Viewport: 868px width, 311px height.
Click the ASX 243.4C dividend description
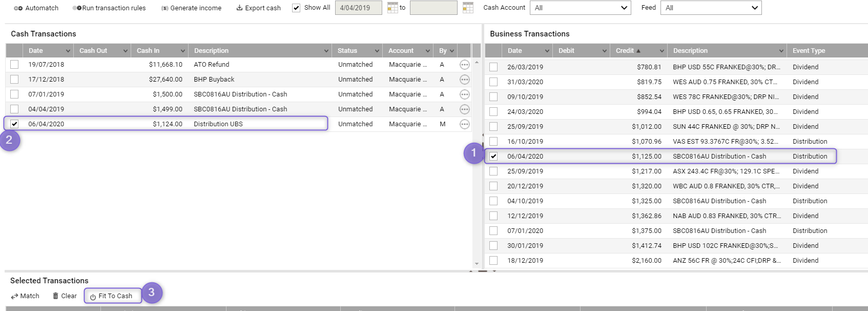pos(726,171)
